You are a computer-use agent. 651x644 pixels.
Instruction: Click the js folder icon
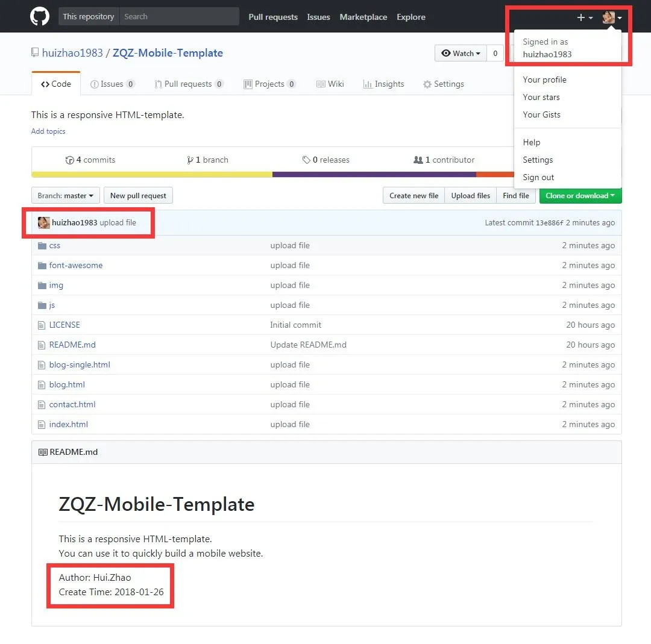pyautogui.click(x=42, y=305)
